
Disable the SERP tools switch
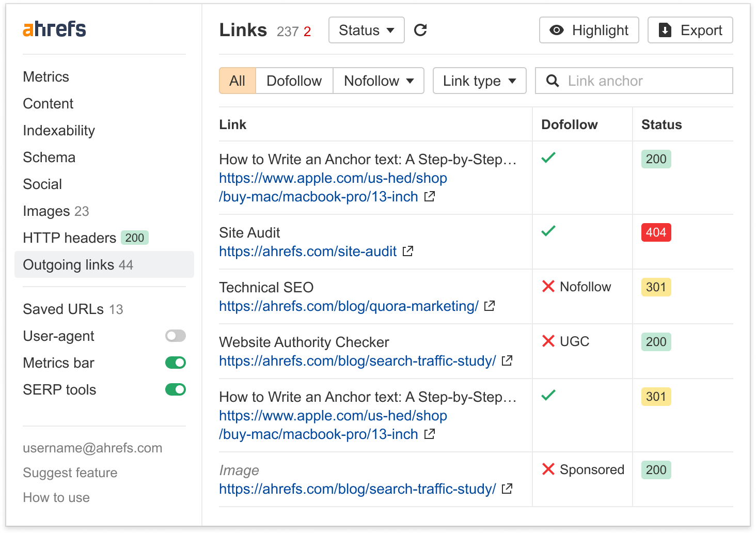(176, 389)
